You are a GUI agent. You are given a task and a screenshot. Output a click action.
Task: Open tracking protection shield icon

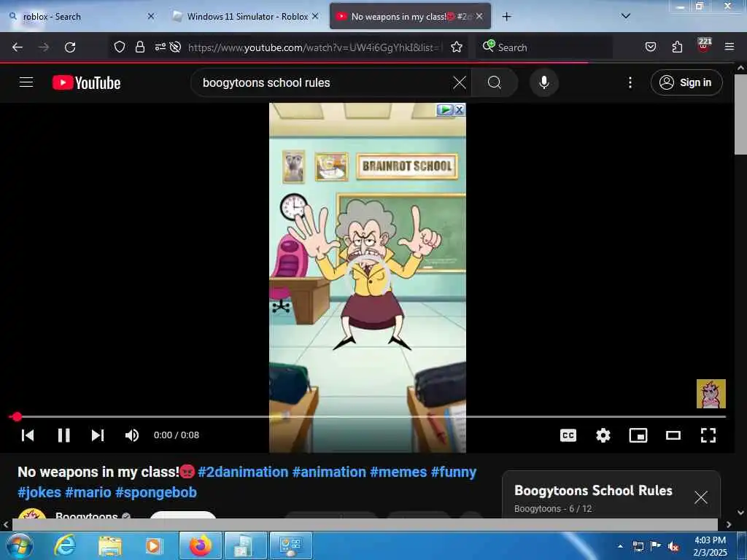coord(120,47)
